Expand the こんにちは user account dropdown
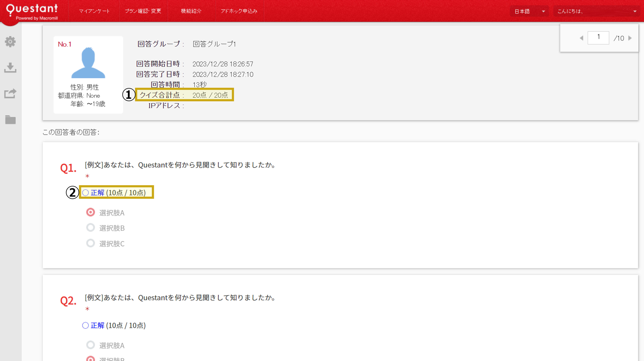 click(x=596, y=11)
